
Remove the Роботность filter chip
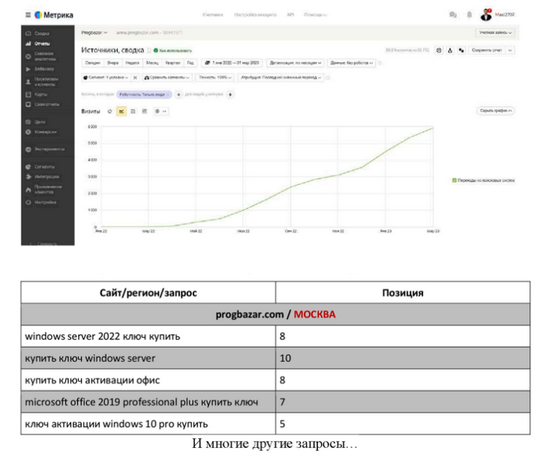pos(168,94)
